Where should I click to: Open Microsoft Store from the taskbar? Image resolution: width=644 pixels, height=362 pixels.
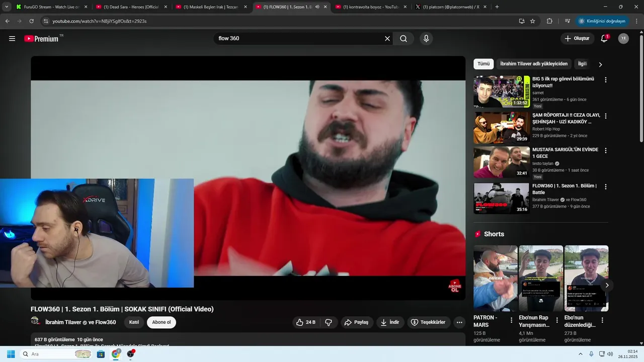101,354
